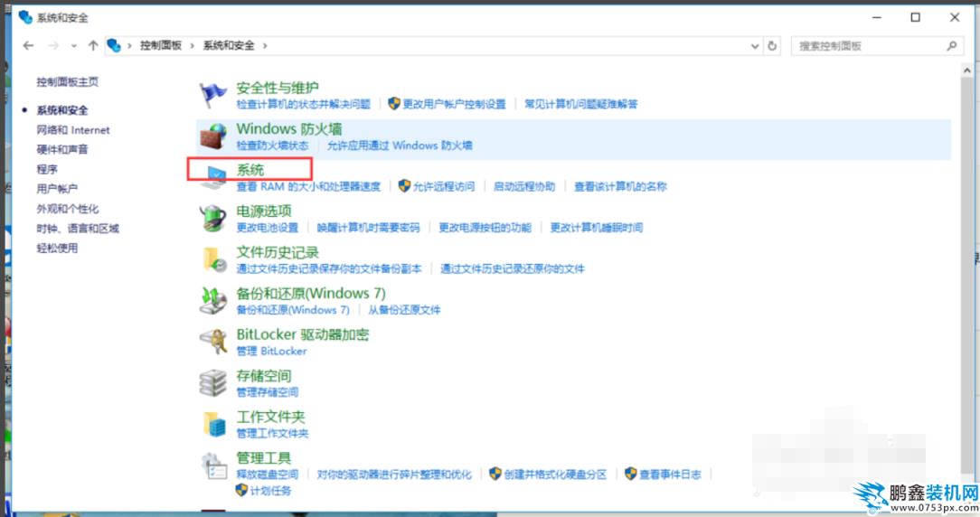Viewport: 980px width, 517px height.
Task: Click the Windows 防火墙 brick wall icon
Action: 212,136
